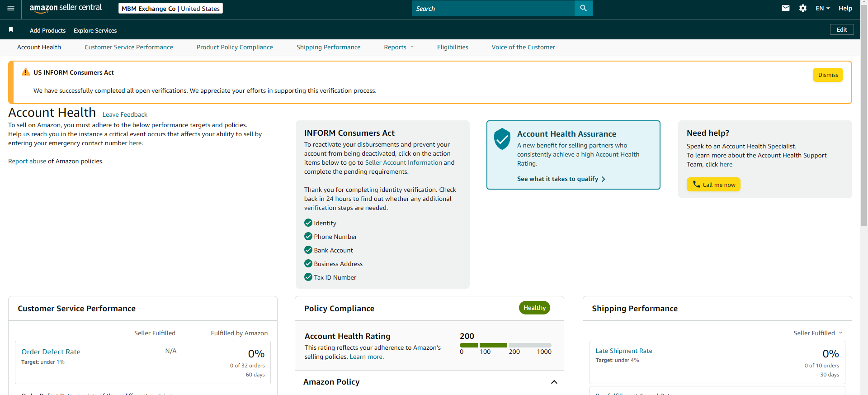868x395 pixels.
Task: Click the Amazon Seller Central logo
Action: (x=66, y=8)
